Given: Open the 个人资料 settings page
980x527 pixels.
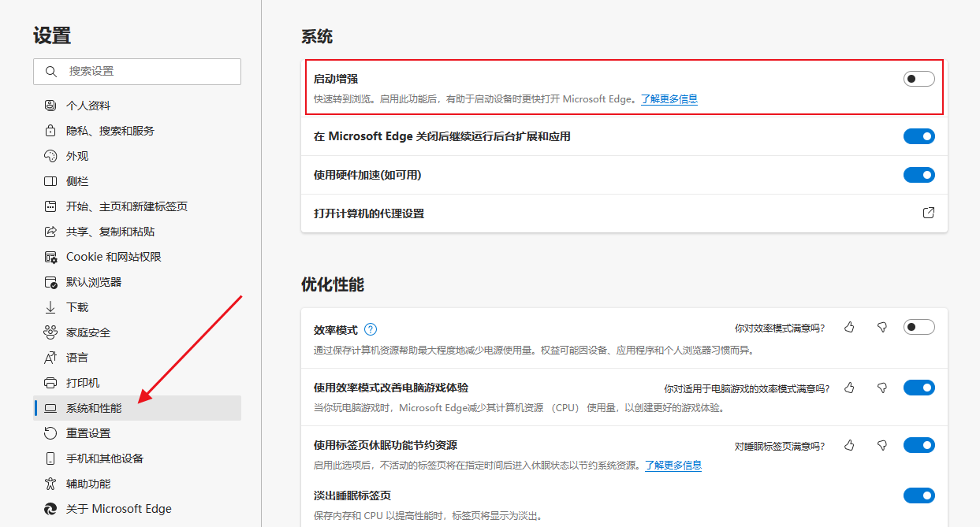Looking at the screenshot, I should pos(137,106).
